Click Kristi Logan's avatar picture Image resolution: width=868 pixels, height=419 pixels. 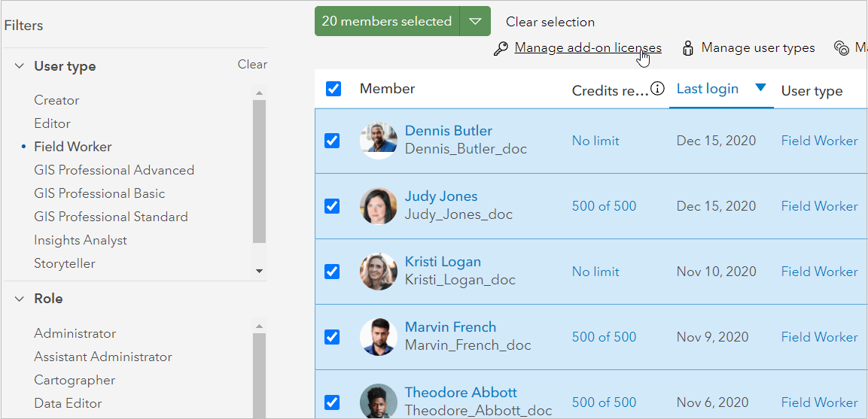tap(379, 272)
